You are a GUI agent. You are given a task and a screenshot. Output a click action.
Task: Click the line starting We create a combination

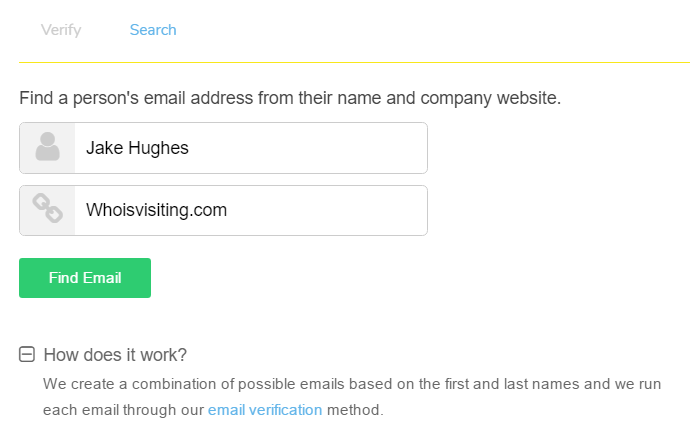point(352,384)
